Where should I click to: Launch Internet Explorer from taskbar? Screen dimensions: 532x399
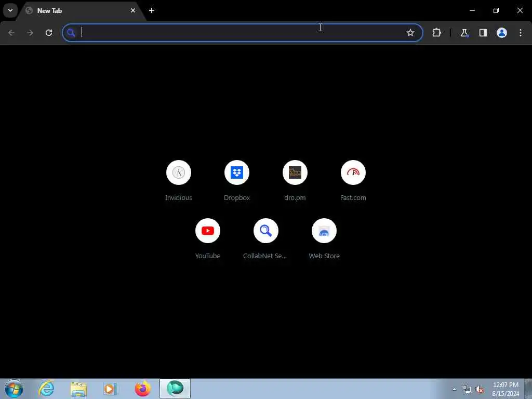[x=46, y=389]
